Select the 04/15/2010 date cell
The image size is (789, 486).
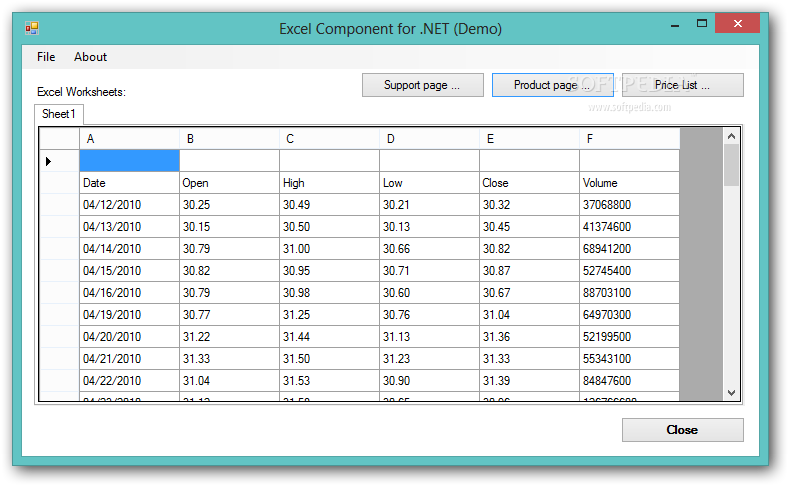129,271
